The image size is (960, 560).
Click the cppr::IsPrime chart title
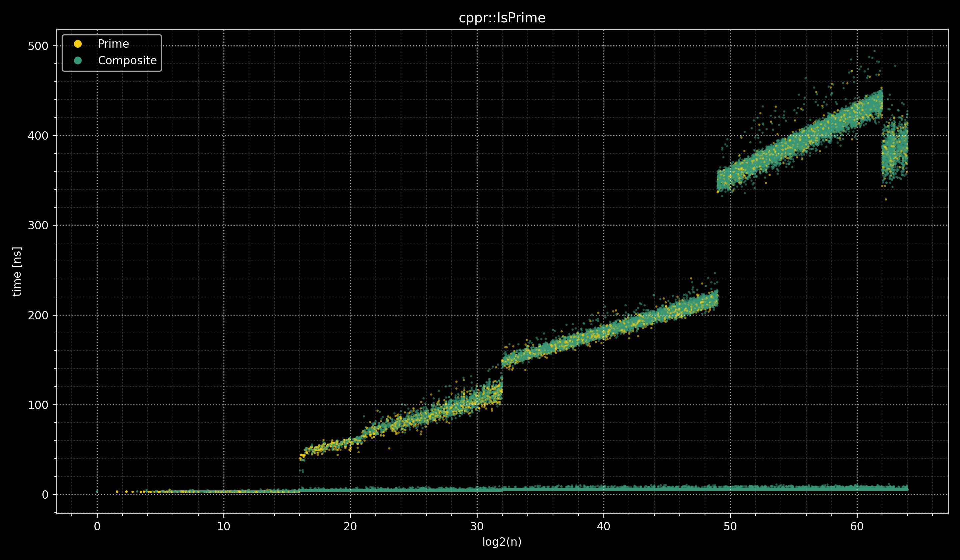tap(502, 18)
